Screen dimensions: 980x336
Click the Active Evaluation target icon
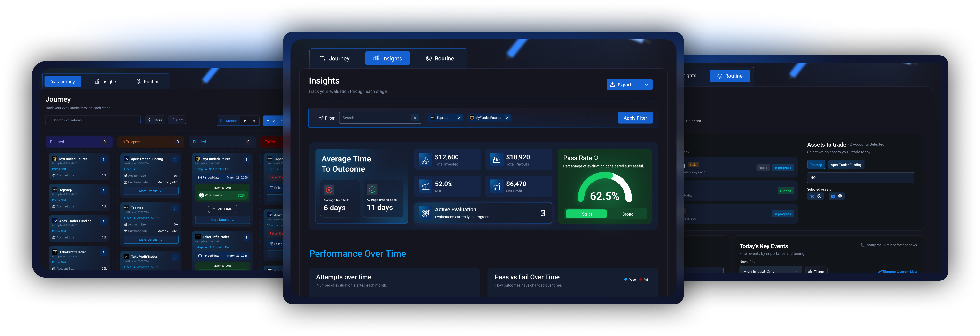coord(425,213)
